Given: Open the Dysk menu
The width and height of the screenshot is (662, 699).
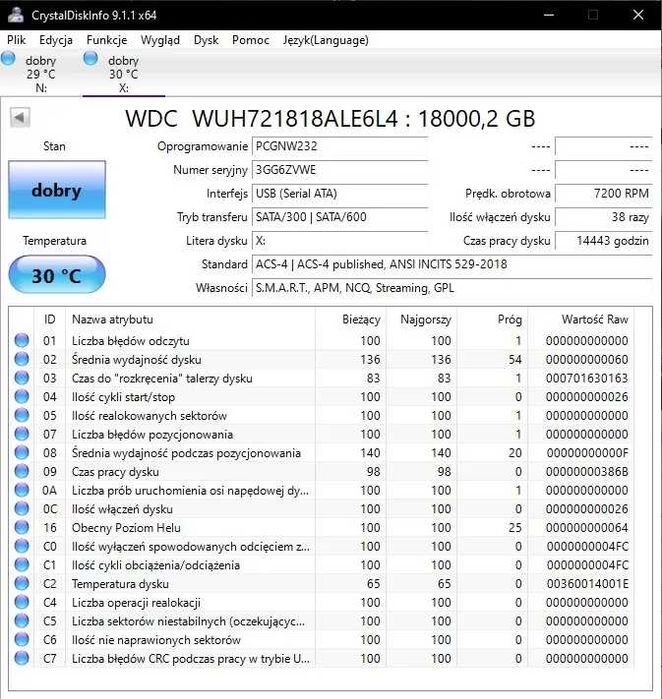Looking at the screenshot, I should tap(206, 40).
